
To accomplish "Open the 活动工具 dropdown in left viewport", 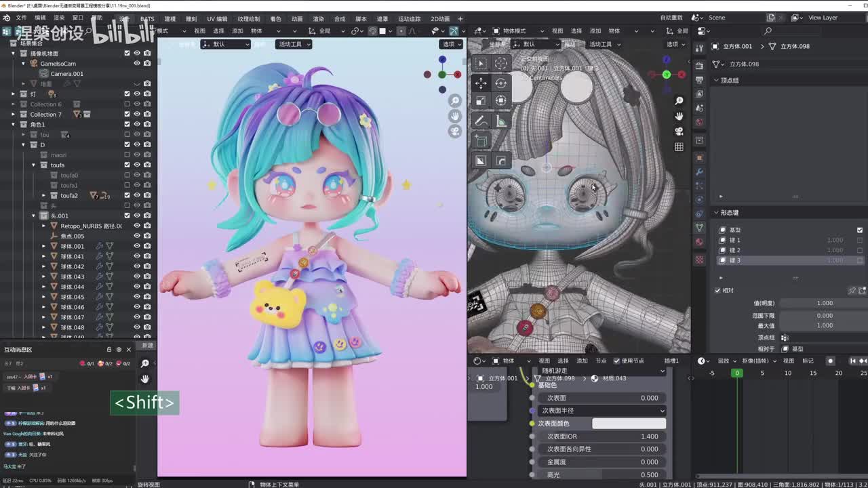I will pos(294,44).
